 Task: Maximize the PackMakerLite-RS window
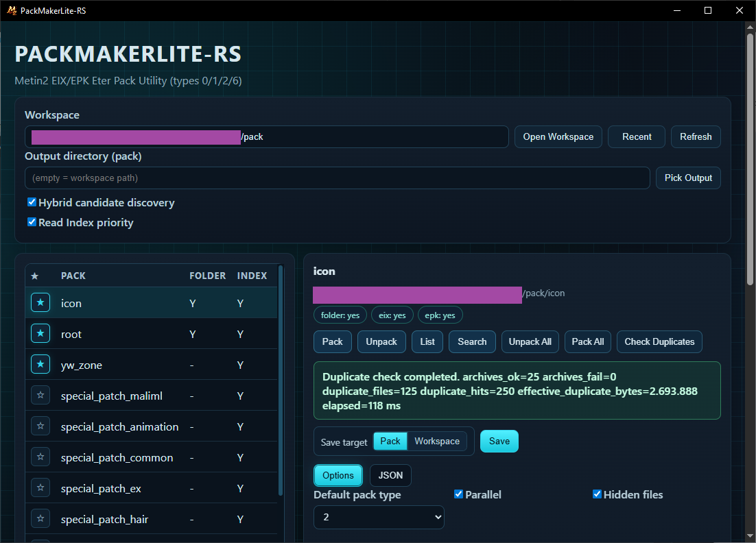point(708,10)
